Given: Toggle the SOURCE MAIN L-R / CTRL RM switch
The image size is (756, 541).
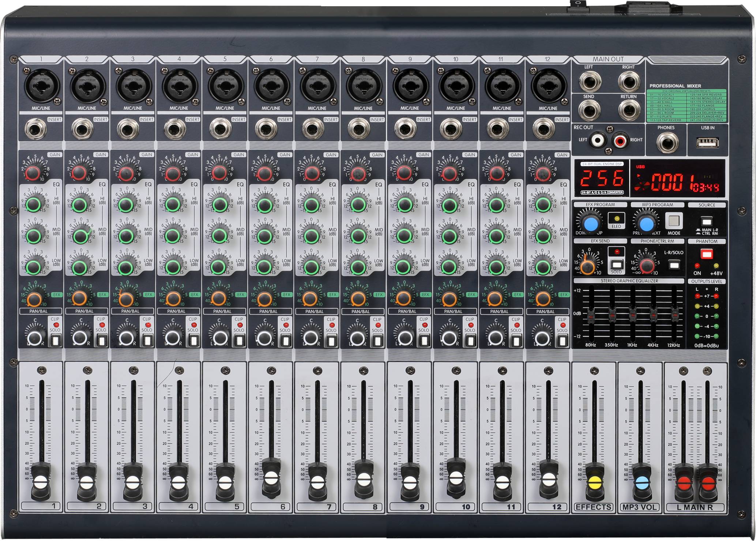Looking at the screenshot, I should tap(707, 222).
